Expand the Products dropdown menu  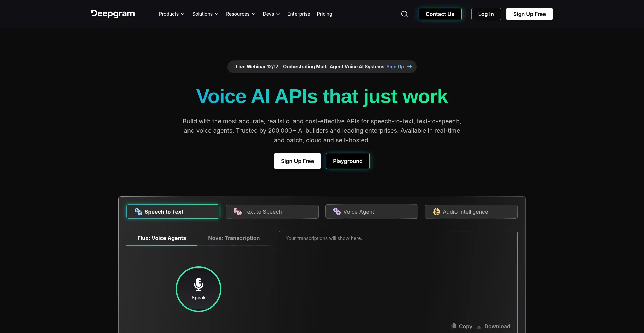click(171, 14)
